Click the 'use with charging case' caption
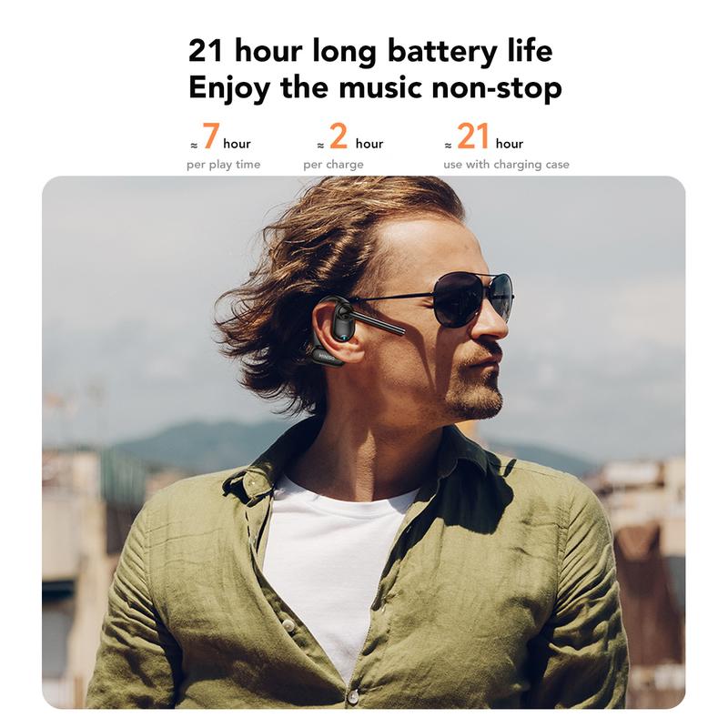The width and height of the screenshot is (728, 728). tap(506, 165)
